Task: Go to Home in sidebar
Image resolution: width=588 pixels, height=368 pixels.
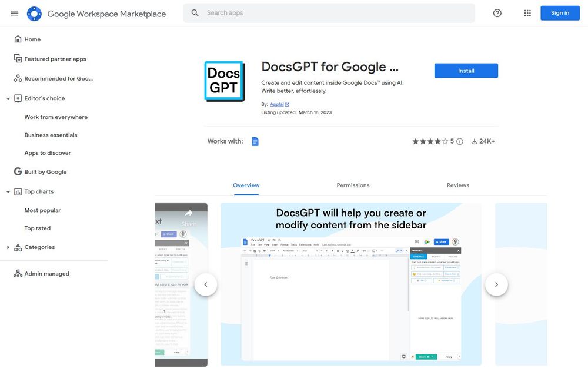Action: (32, 39)
